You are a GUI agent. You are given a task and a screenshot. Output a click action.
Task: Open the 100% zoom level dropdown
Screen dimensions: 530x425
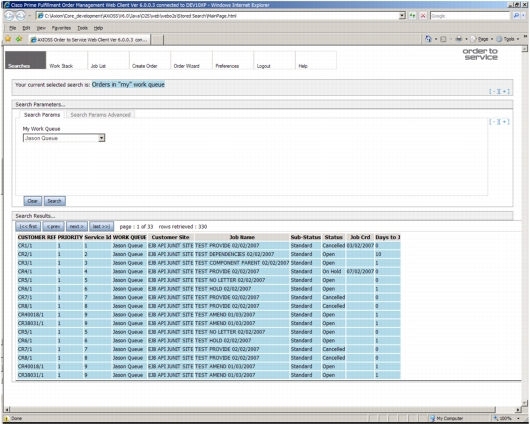(519, 419)
